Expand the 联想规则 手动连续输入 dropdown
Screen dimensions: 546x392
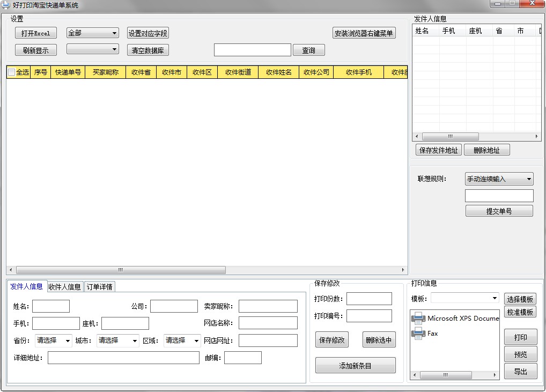[499, 179]
